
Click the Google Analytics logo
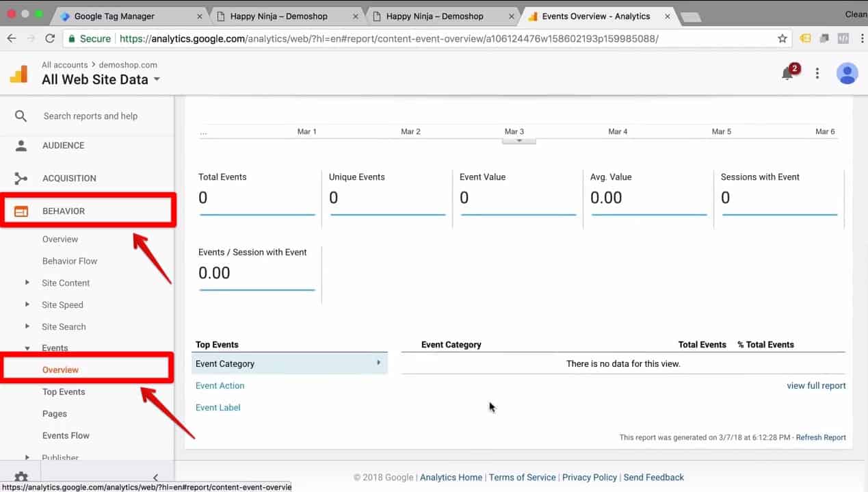click(18, 73)
